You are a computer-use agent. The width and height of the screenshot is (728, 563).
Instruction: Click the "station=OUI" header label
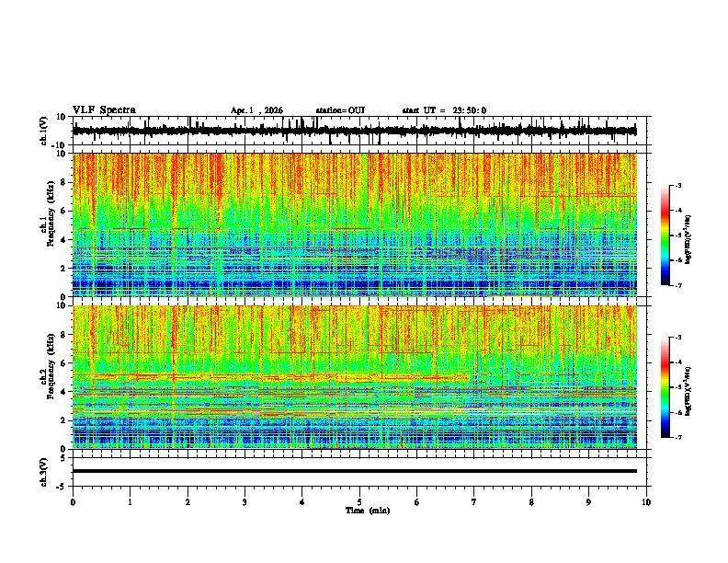340,110
